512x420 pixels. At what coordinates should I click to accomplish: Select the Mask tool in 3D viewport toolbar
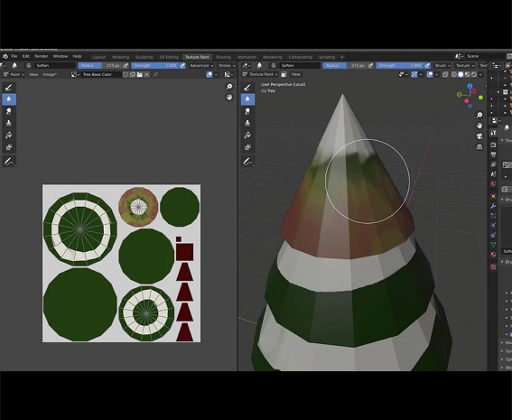[x=247, y=147]
